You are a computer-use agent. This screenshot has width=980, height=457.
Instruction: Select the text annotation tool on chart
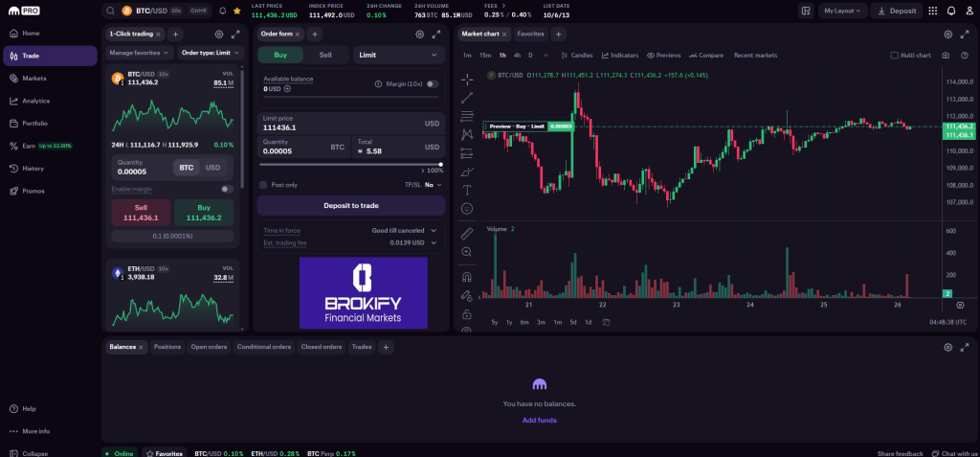pos(467,190)
